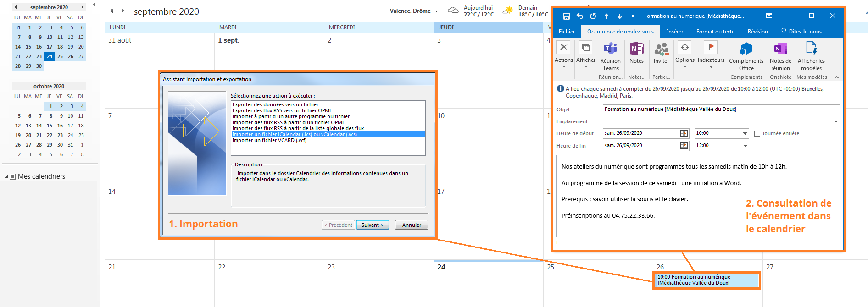Select 31 in October mini calendar
This screenshot has height=307, width=868.
(70, 145)
